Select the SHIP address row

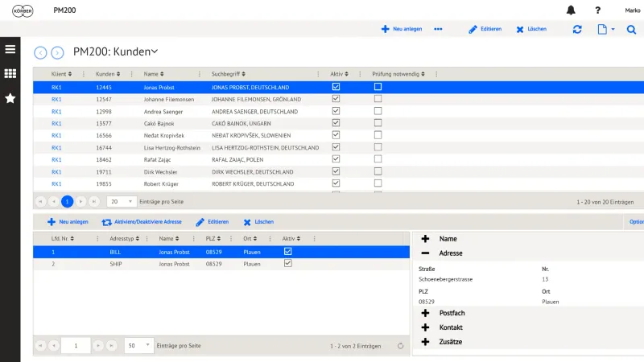coord(221,264)
